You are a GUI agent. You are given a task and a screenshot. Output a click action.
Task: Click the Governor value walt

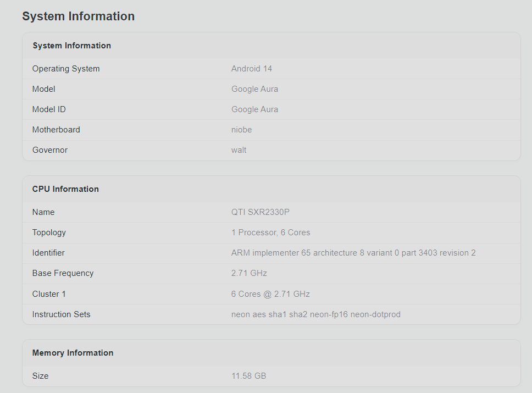(239, 150)
